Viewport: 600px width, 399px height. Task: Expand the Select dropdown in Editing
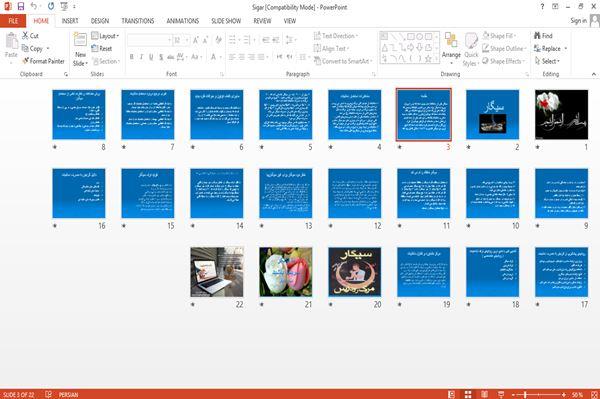547,61
